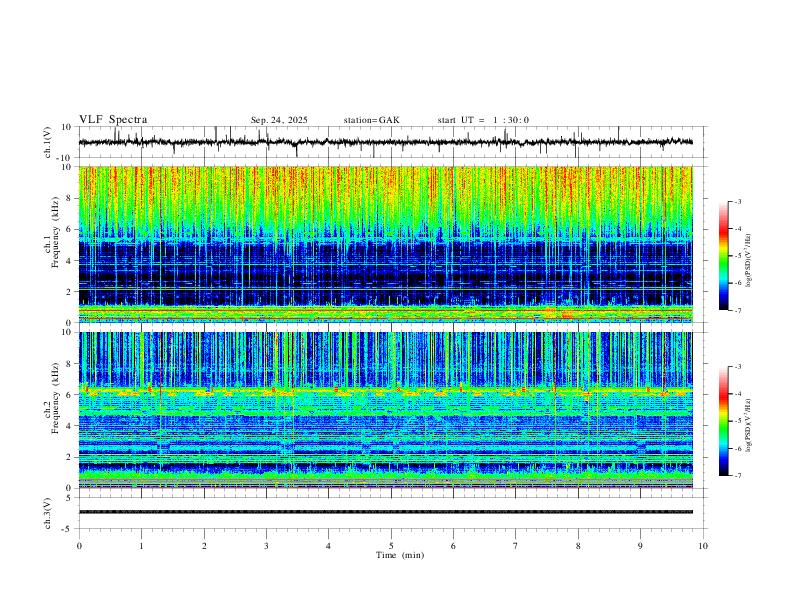This screenshot has width=792, height=612.
Task: Click the "8" tick on the ch.1 frequency axis
Action: pyautogui.click(x=70, y=198)
